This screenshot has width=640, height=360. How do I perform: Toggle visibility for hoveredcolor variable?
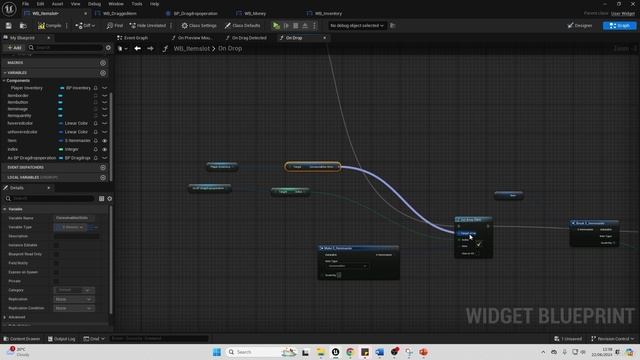104,123
